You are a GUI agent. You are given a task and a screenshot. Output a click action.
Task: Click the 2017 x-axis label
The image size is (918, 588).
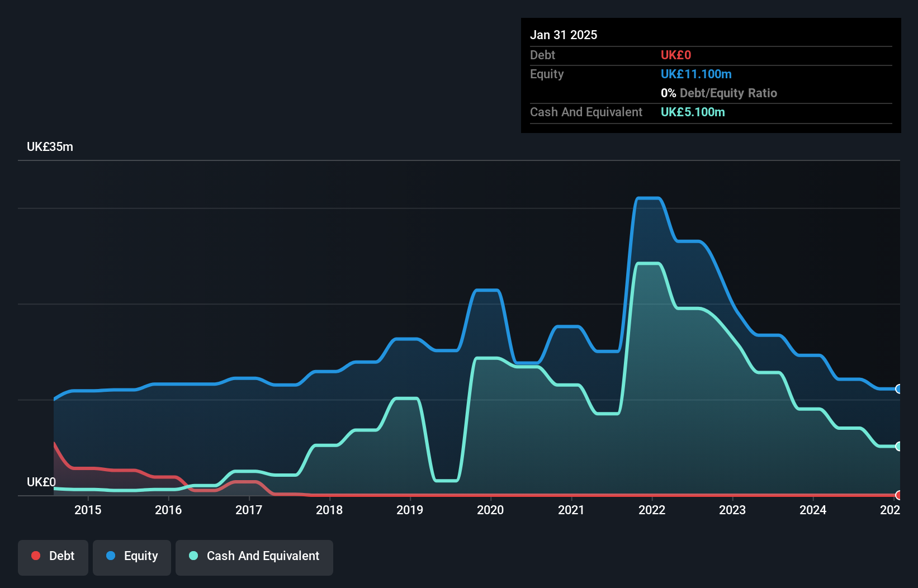pyautogui.click(x=249, y=510)
